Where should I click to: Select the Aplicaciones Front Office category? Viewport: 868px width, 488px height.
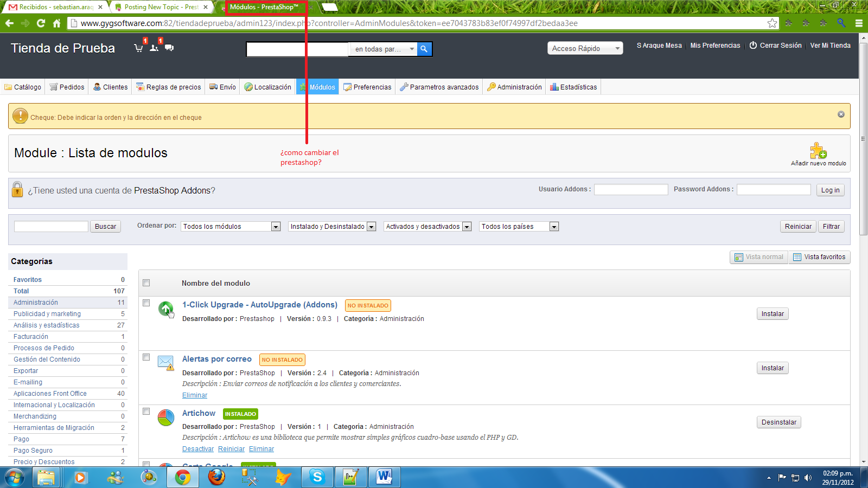point(50,394)
